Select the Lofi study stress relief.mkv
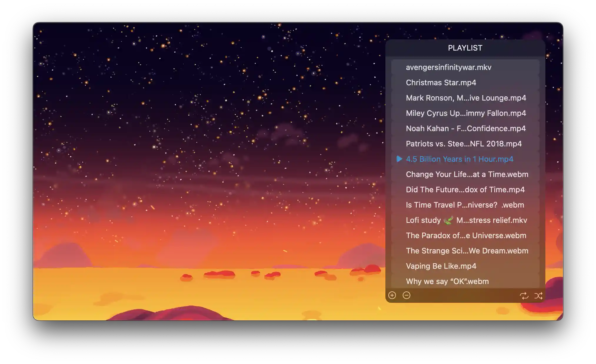This screenshot has width=596, height=364. [465, 220]
